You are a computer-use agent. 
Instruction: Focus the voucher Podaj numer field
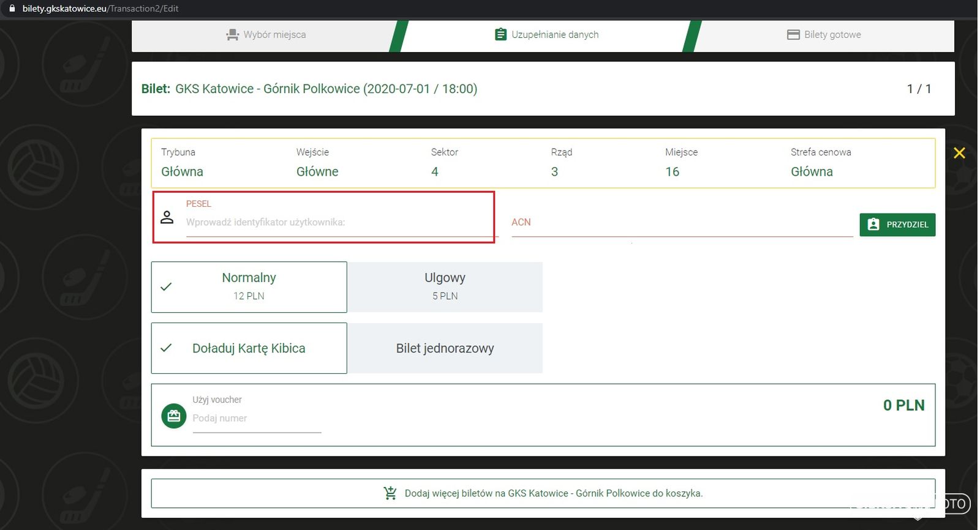point(257,419)
